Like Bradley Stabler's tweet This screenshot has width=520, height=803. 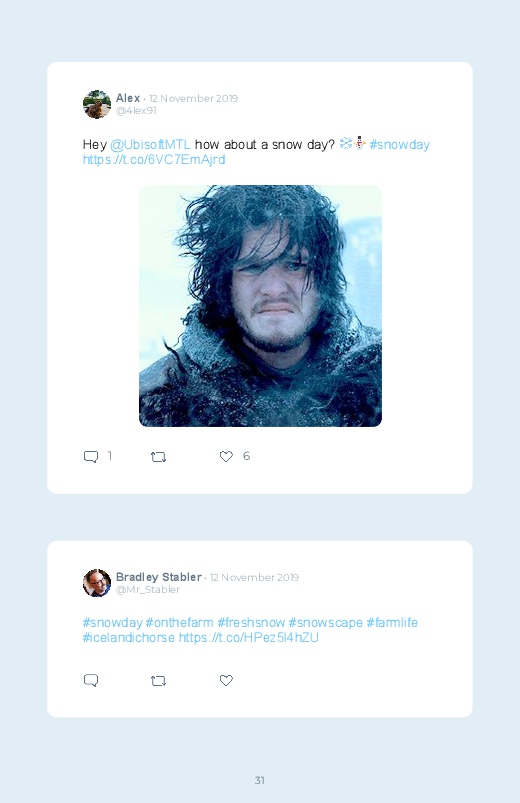[x=226, y=680]
